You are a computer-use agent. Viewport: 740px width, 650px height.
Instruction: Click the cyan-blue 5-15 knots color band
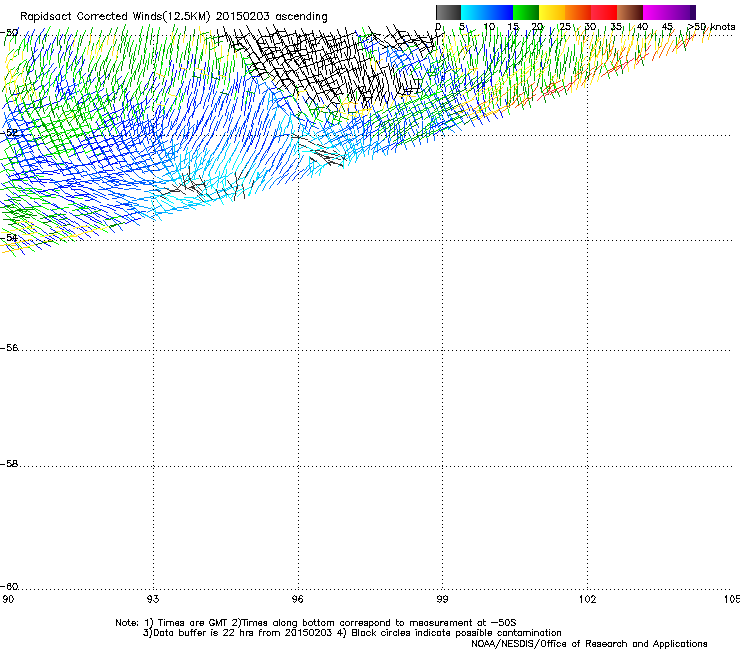(487, 12)
